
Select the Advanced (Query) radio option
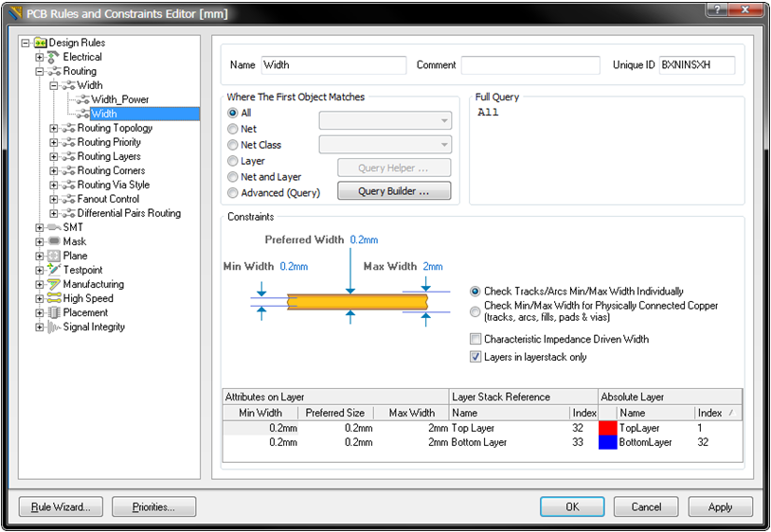point(233,193)
